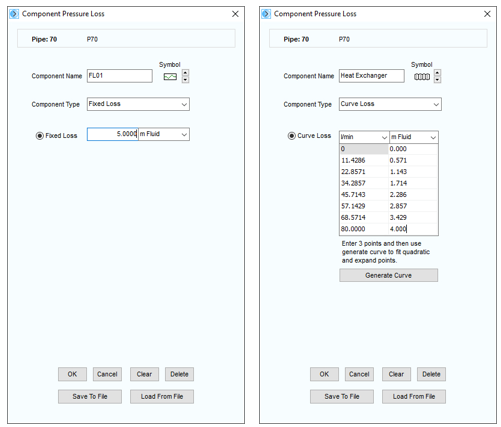
Task: Expand the m Fluid units dropdown beside 5.0000
Action: [164, 134]
